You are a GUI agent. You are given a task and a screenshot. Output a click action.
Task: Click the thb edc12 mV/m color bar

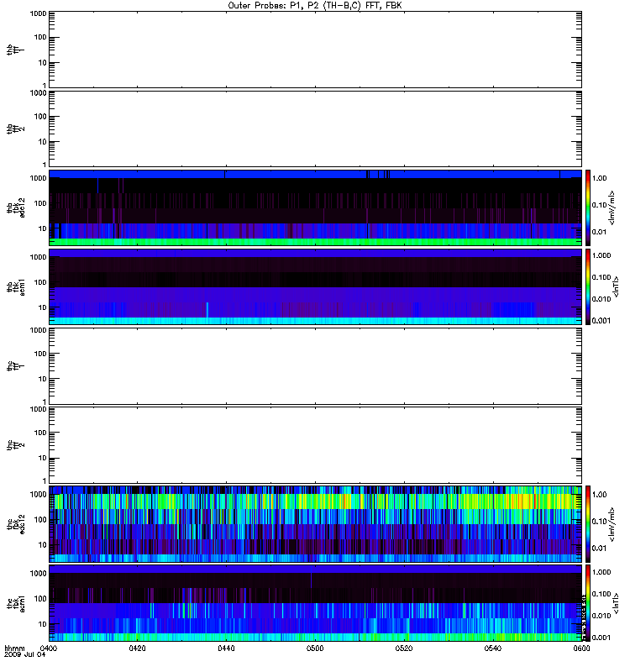(588, 207)
